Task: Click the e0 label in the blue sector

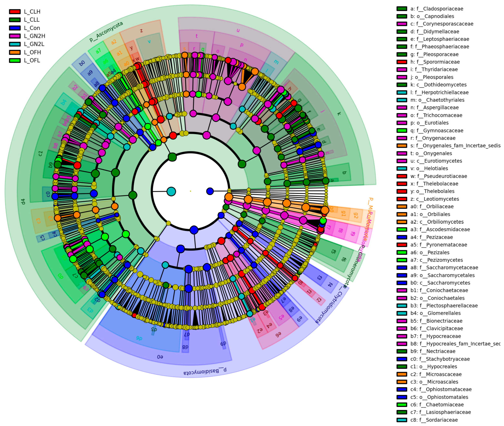Action: coord(160,357)
